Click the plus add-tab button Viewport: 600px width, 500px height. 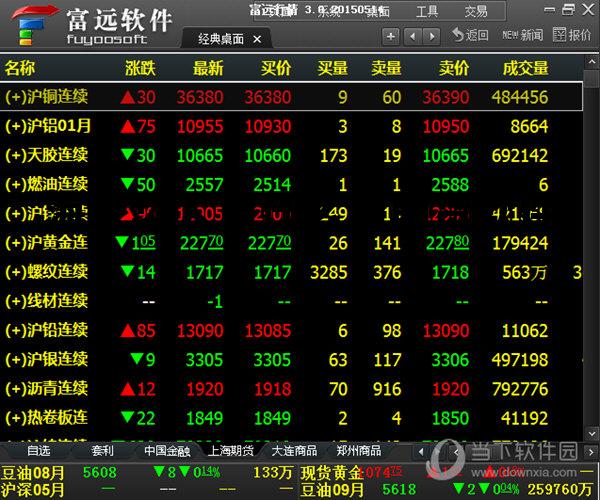(391, 36)
